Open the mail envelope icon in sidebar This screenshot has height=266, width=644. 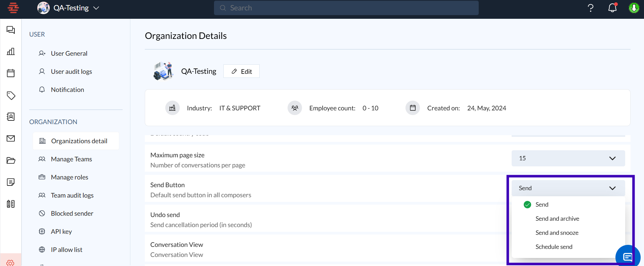click(x=11, y=139)
